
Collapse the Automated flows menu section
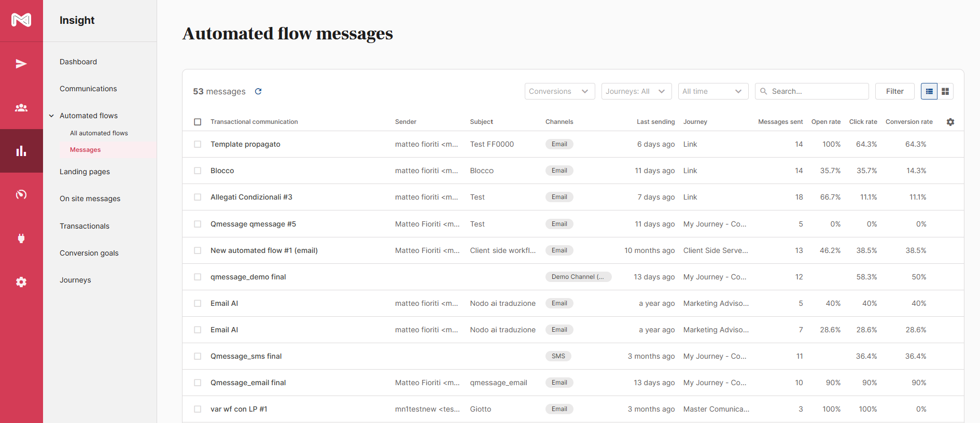tap(52, 116)
